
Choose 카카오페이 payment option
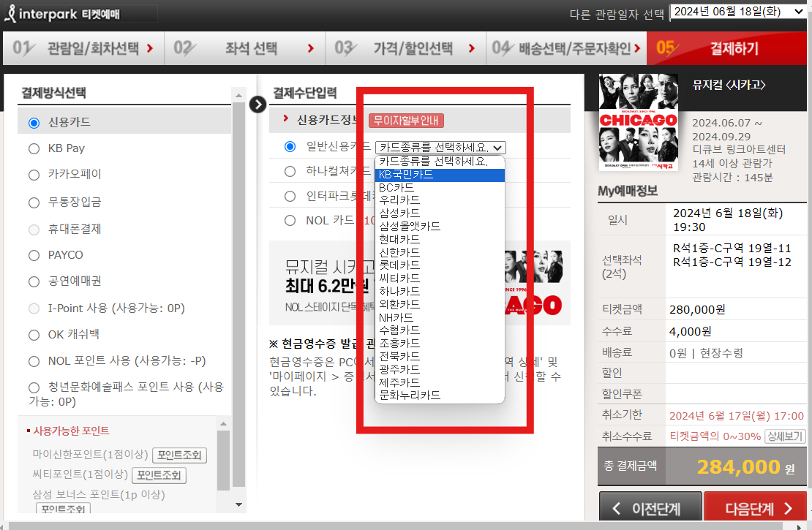pyautogui.click(x=34, y=175)
